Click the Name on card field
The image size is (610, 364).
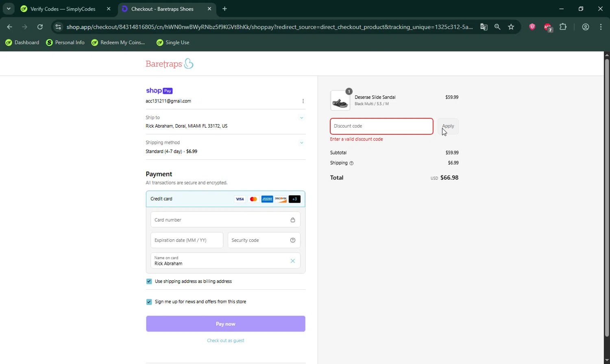pos(225,261)
